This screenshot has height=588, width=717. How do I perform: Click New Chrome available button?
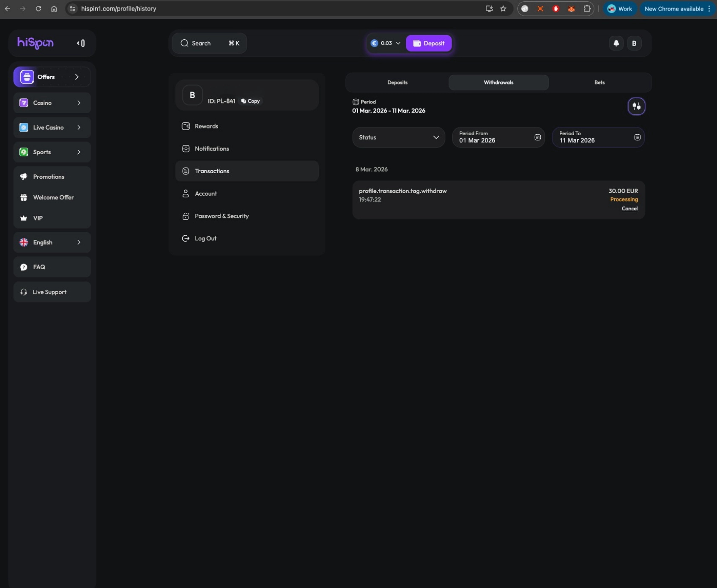(677, 8)
